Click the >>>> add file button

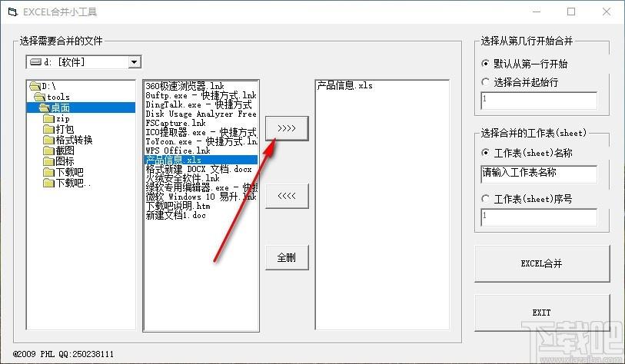[x=287, y=128]
